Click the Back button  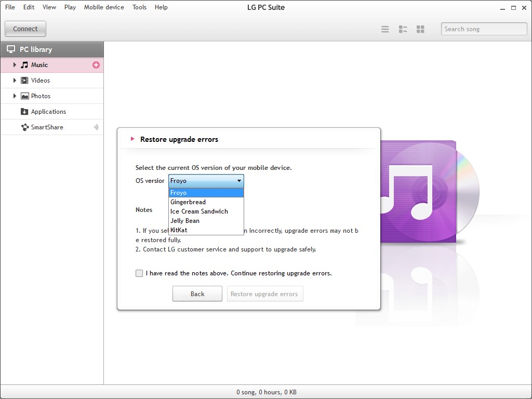tap(197, 294)
